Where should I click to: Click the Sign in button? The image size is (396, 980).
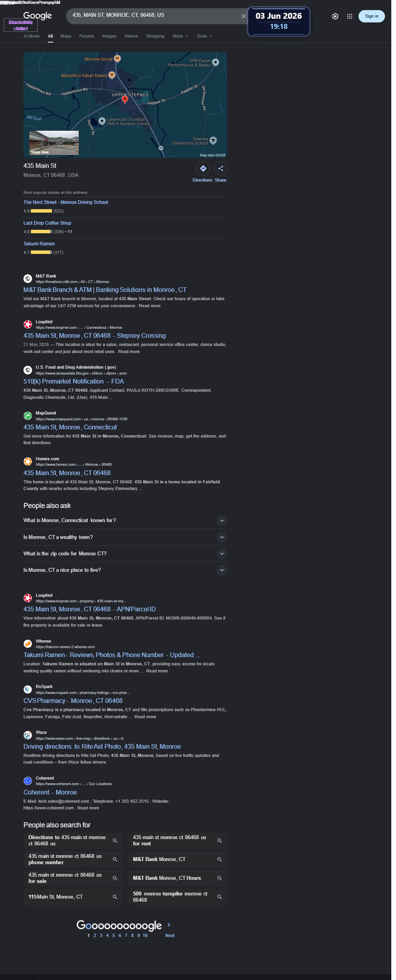click(371, 16)
